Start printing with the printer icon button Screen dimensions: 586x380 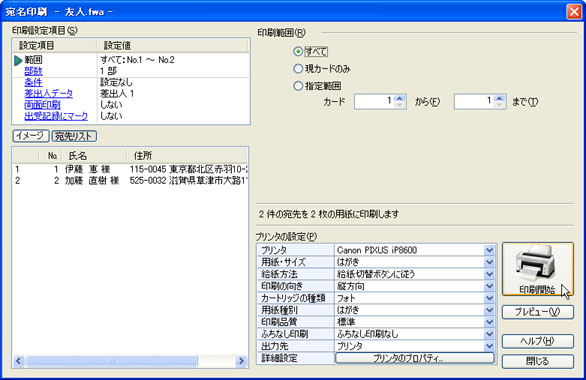pos(537,269)
